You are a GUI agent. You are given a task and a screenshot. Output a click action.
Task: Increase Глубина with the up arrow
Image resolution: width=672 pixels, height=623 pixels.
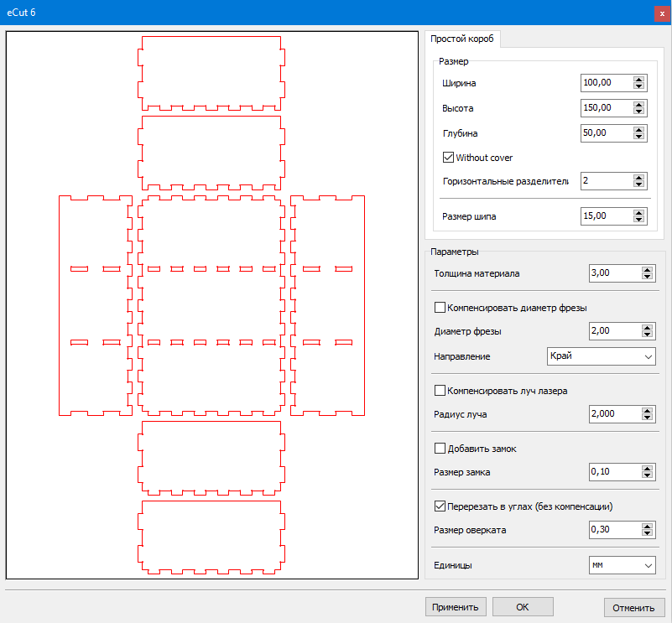click(x=639, y=130)
